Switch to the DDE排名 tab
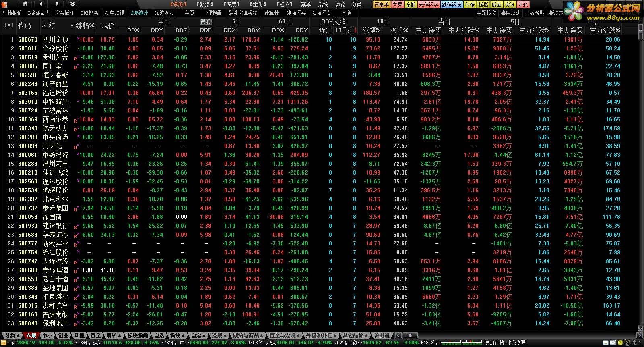 click(89, 13)
